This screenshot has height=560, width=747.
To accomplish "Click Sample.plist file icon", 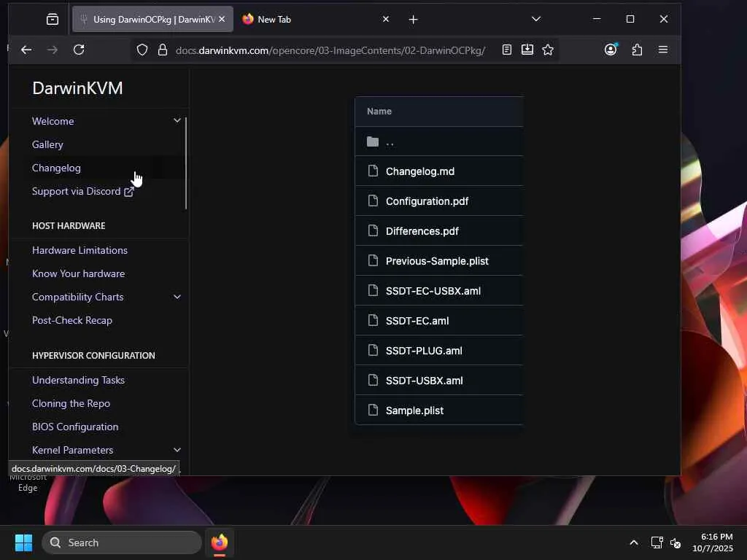I will tap(373, 410).
